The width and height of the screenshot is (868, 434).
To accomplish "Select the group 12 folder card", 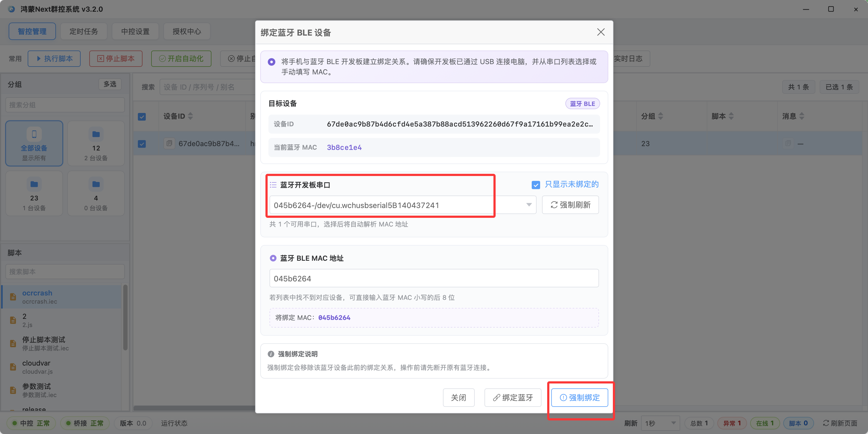I will click(96, 143).
